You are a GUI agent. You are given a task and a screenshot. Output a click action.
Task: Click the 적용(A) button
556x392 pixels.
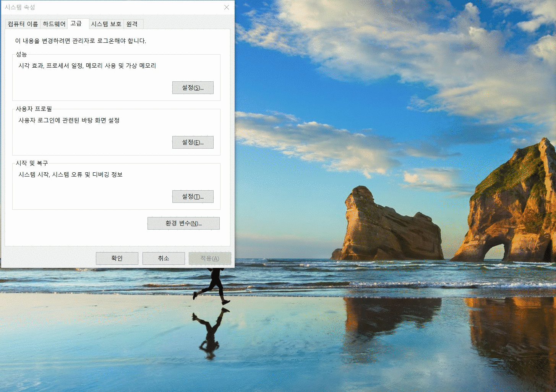[210, 258]
